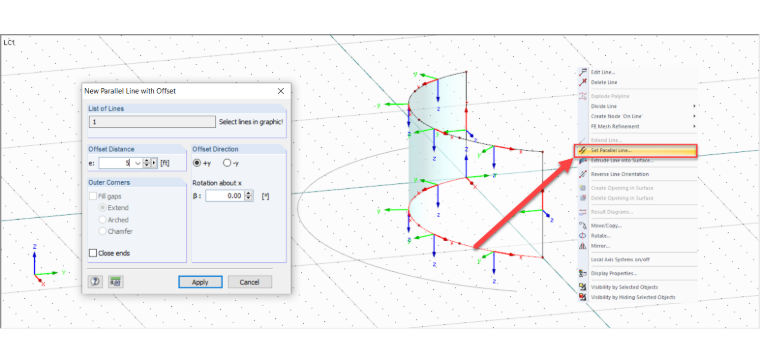Click the rotation β value field

click(225, 196)
